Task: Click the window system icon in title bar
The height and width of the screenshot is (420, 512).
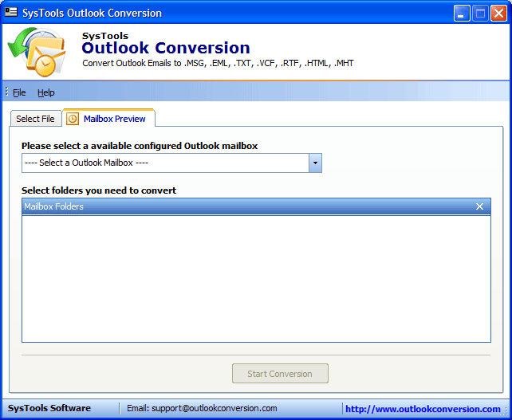Action: (11, 12)
